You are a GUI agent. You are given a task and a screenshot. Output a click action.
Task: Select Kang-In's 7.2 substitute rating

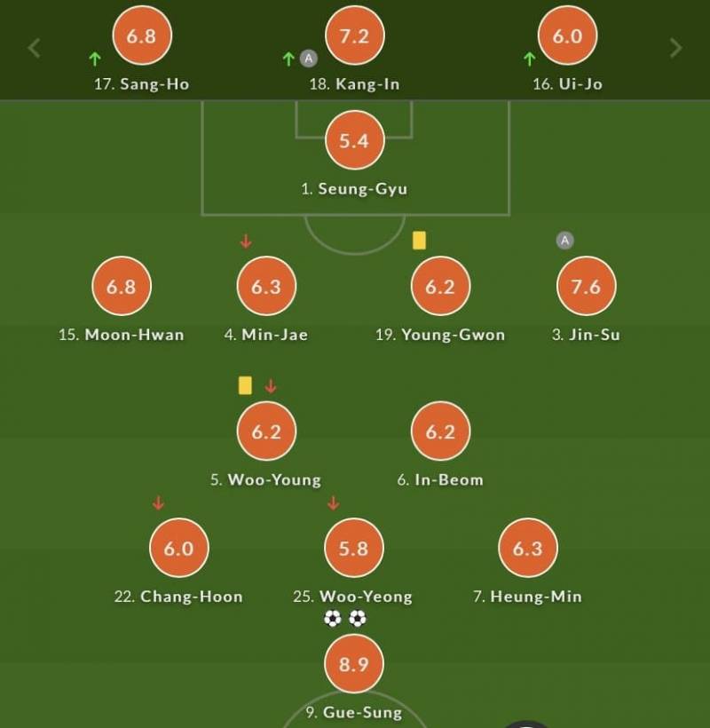pos(354,36)
